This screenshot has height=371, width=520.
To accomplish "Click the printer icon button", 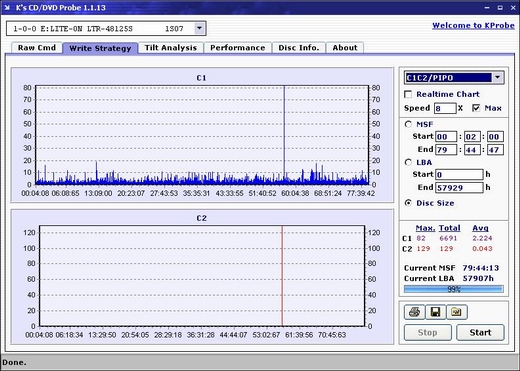I will (x=414, y=312).
